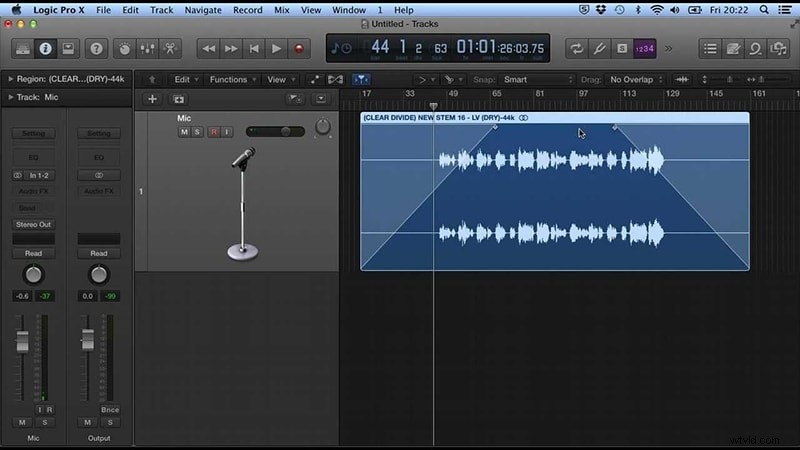Screen dimensions: 800x450
Task: Click the vertical auto zoom icon
Action: coord(705,80)
